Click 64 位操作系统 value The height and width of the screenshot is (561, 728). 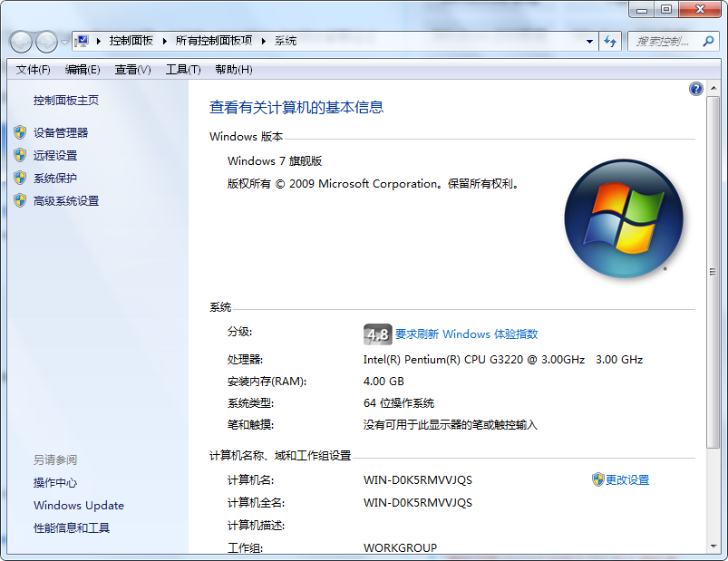tap(399, 403)
